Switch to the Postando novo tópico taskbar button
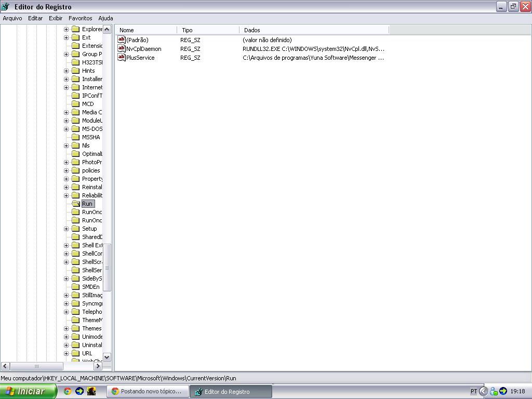Image resolution: width=532 pixels, height=399 pixels. coord(148,392)
